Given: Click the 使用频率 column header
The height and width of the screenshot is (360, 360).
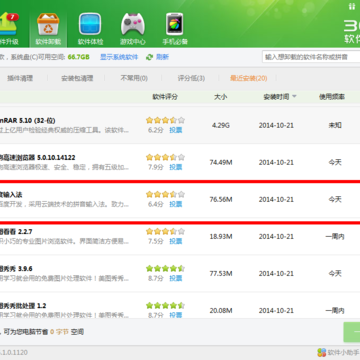Looking at the screenshot, I should click(x=332, y=97).
